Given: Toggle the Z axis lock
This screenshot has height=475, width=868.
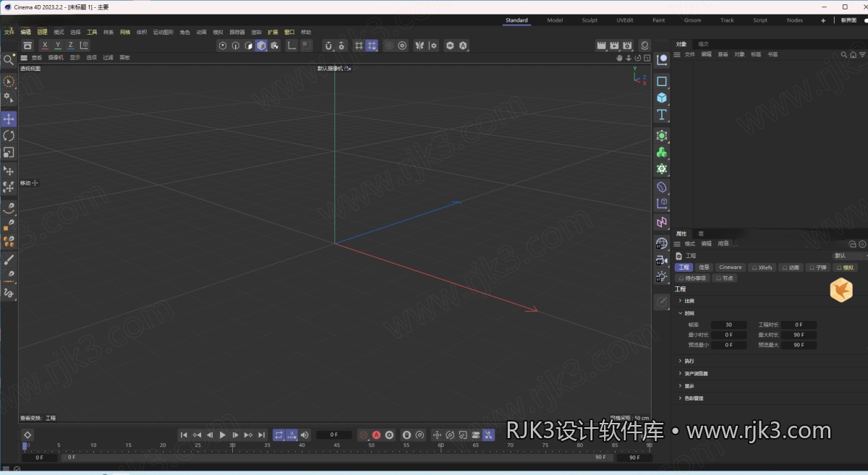Looking at the screenshot, I should 71,46.
